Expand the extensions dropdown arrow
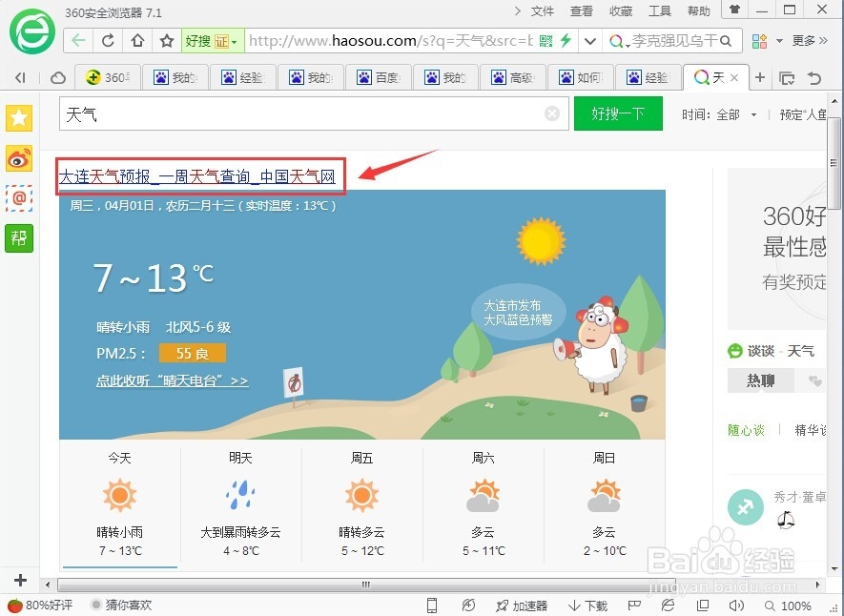844x616 pixels. click(x=779, y=41)
